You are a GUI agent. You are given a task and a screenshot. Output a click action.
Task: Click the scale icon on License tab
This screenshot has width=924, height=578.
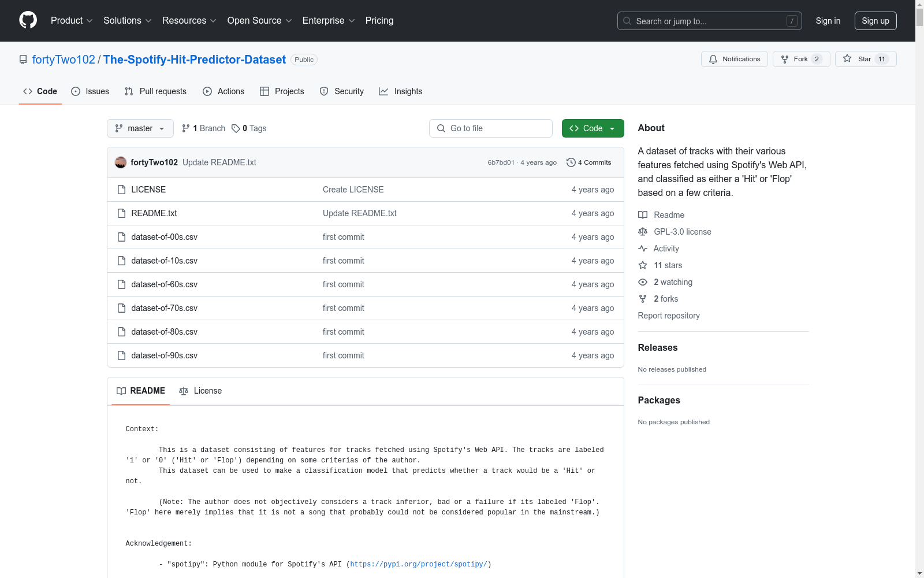[184, 391]
